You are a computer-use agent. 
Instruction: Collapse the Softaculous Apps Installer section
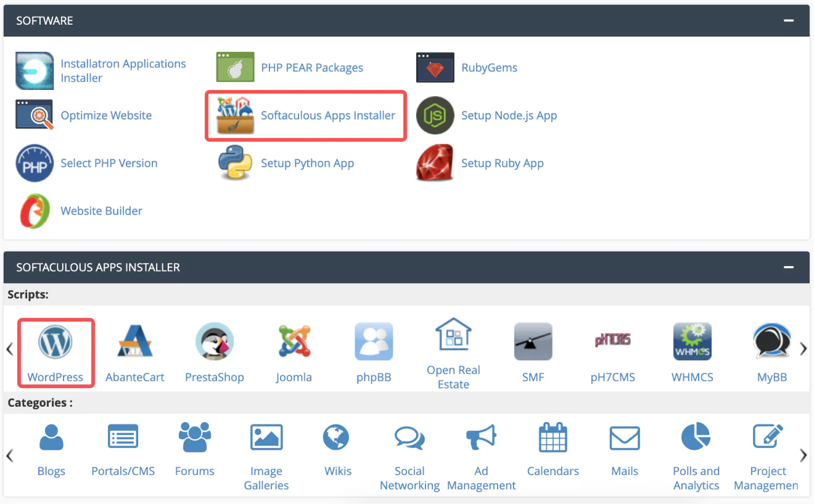click(788, 267)
